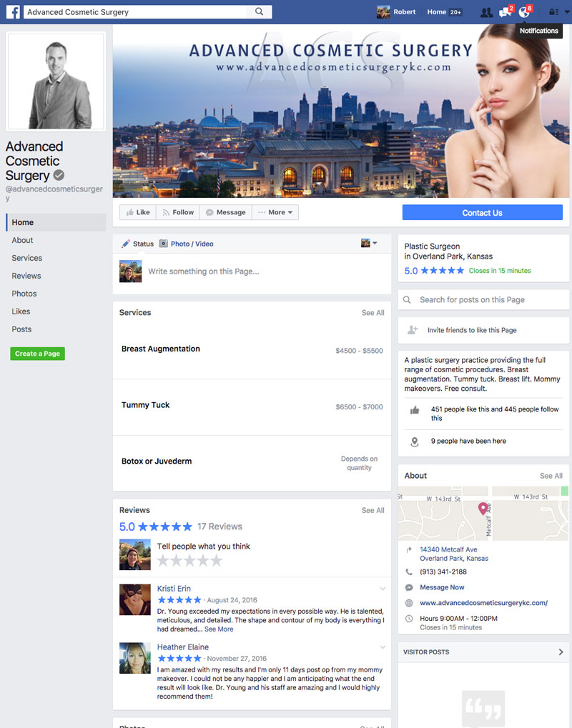Open Likes in the left sidebar
The image size is (572, 728).
click(x=21, y=311)
